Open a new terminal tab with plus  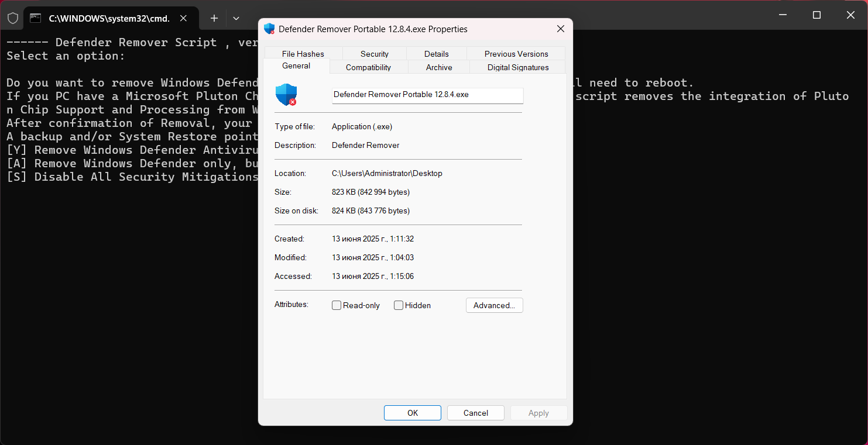click(x=214, y=18)
